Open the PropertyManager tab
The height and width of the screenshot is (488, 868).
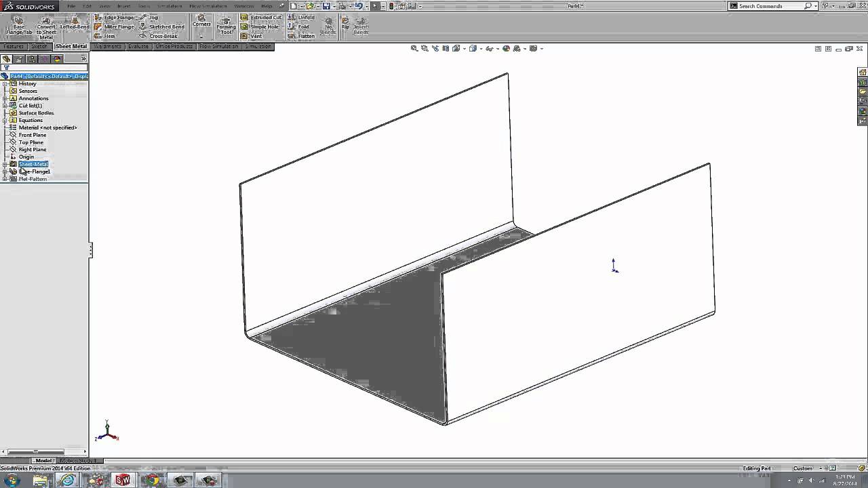tap(19, 59)
